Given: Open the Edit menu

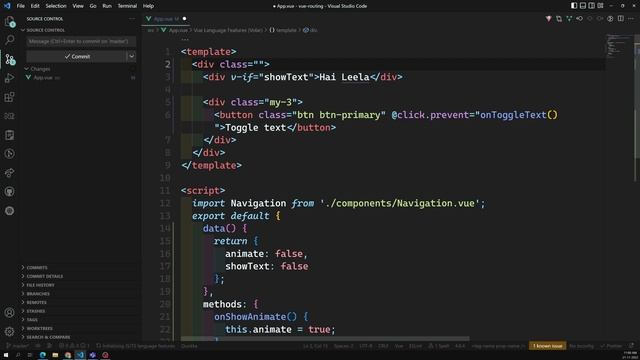Looking at the screenshot, I should 35,6.
